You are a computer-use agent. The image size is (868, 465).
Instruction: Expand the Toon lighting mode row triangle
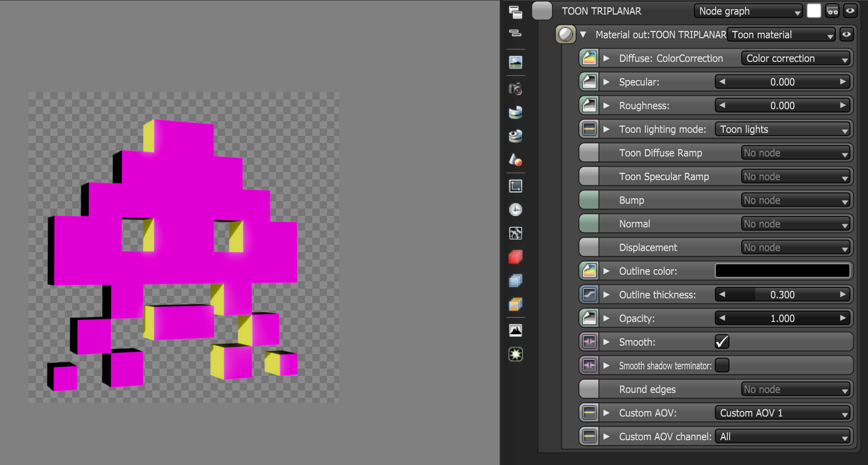click(606, 129)
